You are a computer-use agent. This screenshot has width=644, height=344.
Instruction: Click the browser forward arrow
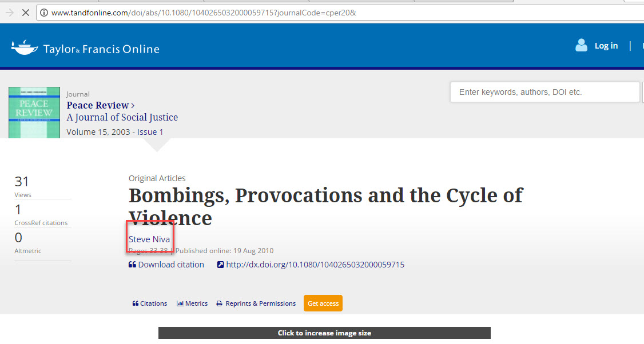[9, 13]
